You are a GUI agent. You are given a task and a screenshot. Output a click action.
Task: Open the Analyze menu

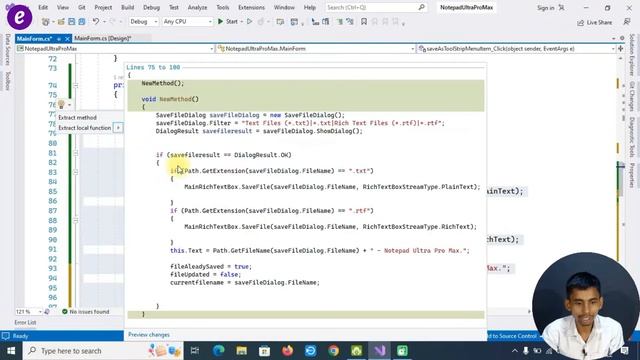(197, 7)
